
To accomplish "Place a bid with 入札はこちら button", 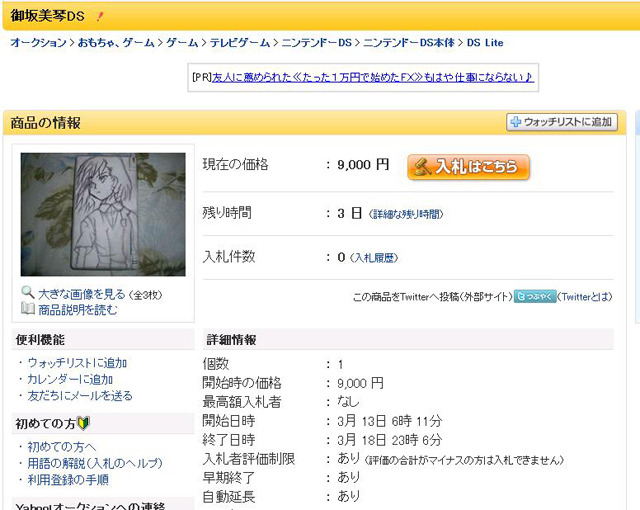I will 468,167.
